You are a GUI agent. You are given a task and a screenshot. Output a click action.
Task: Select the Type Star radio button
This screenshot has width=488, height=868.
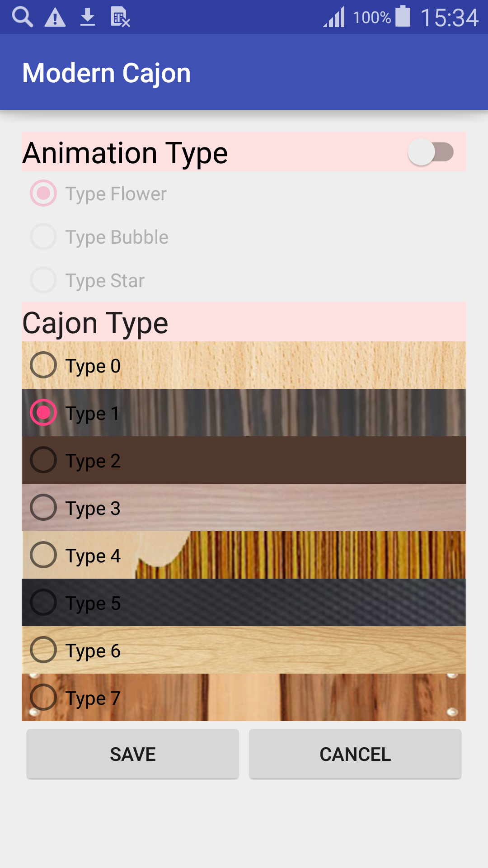pos(43,280)
